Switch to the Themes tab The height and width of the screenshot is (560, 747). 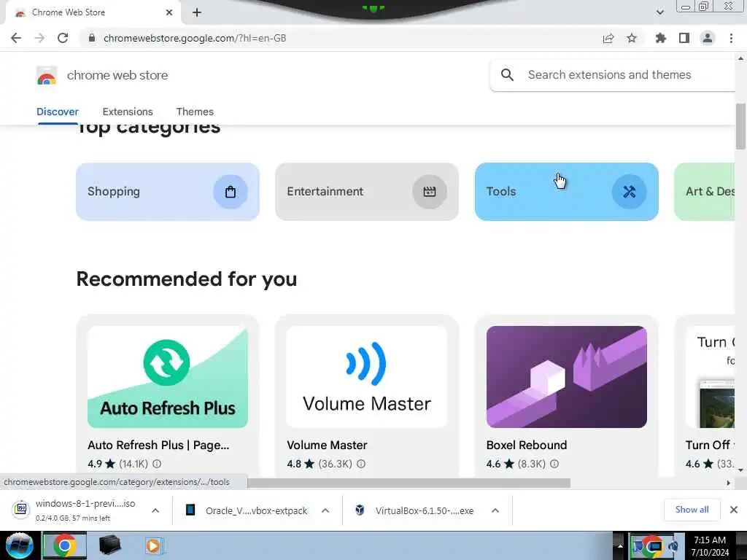click(x=195, y=112)
